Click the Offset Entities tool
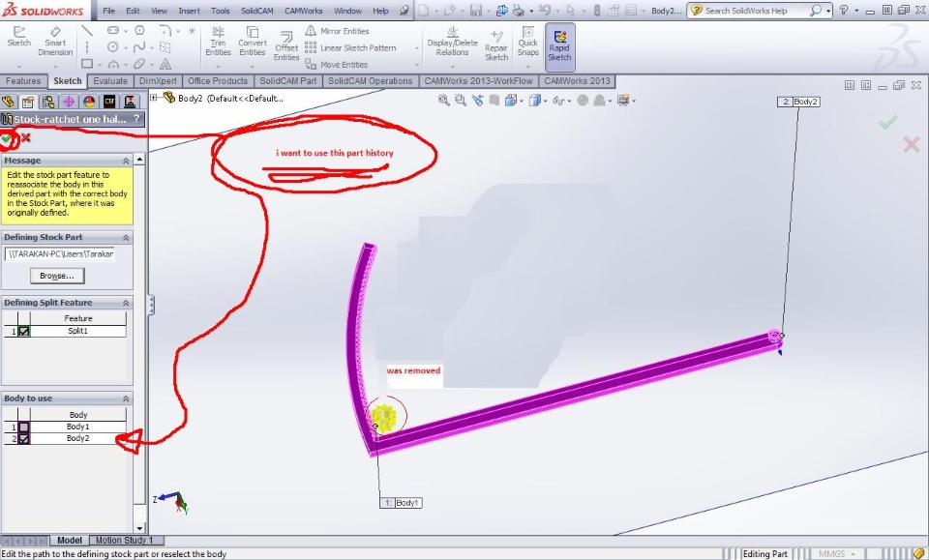 (286, 46)
